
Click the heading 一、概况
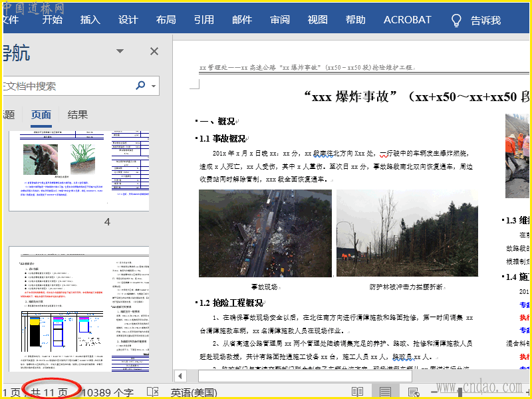click(x=217, y=121)
